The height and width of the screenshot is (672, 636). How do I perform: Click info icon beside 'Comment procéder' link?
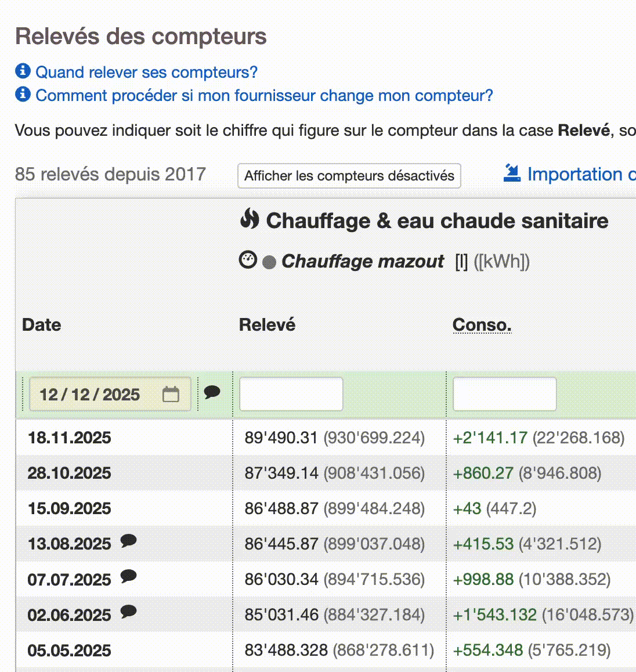[23, 94]
